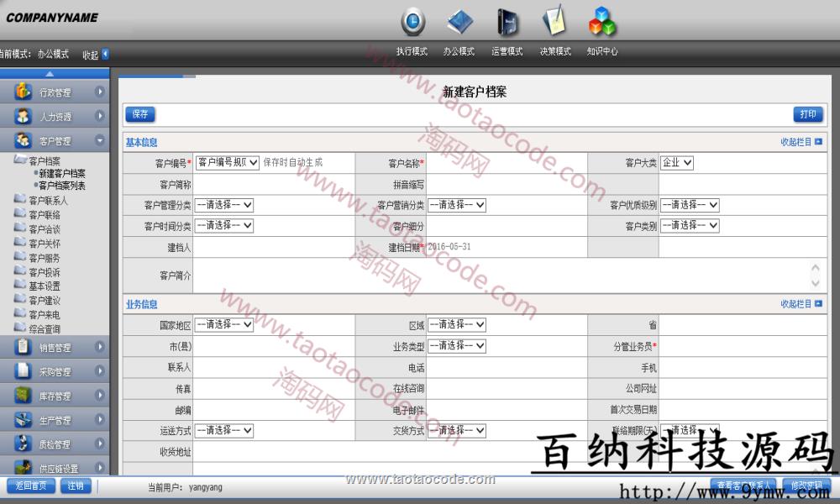Image resolution: width=840 pixels, height=504 pixels.
Task: Expand the 国家地区 dropdown
Action: coord(224,324)
